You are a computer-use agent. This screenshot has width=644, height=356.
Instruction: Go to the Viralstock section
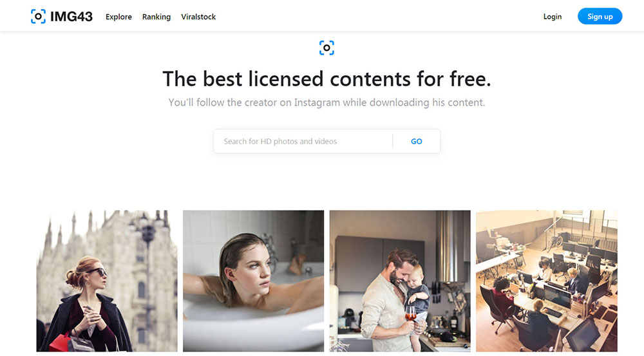(198, 17)
